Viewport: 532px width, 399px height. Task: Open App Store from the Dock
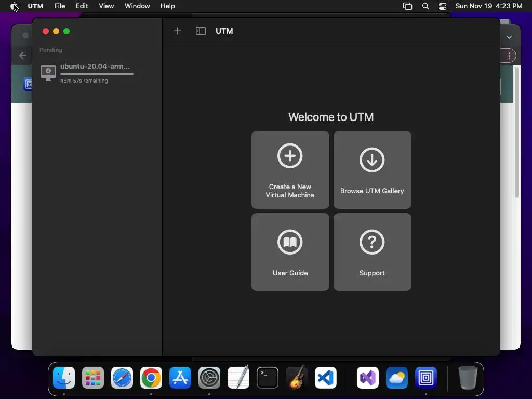(x=180, y=378)
